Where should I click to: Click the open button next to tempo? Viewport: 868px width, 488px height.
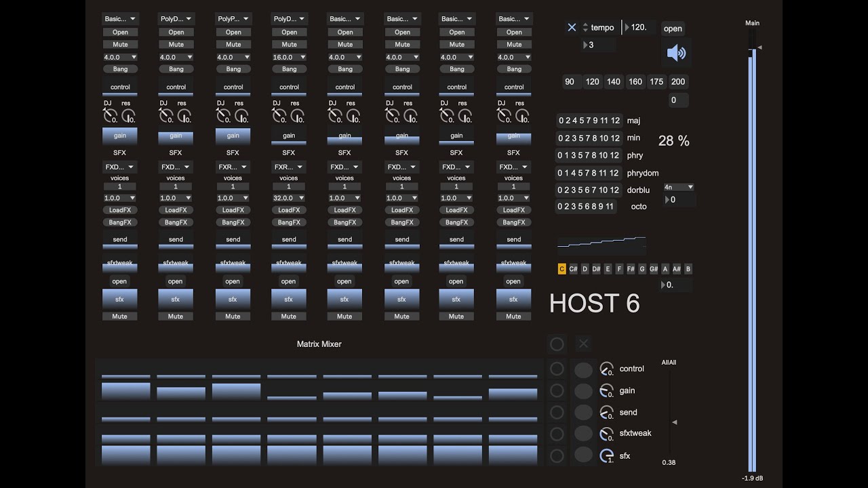673,28
